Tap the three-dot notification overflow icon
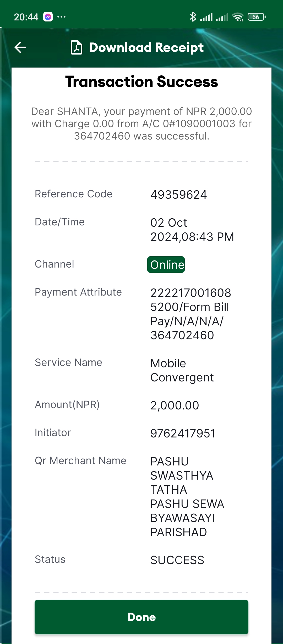The image size is (283, 644). pyautogui.click(x=61, y=17)
